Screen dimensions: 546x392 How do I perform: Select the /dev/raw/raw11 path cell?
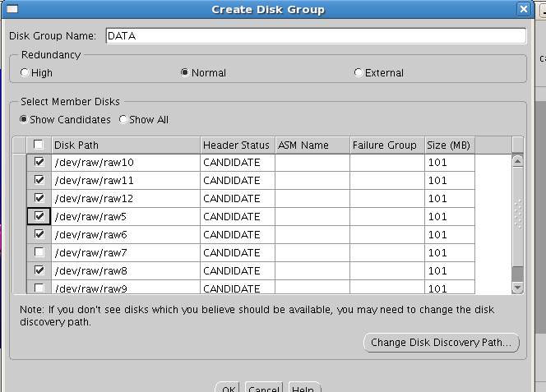tap(126, 181)
